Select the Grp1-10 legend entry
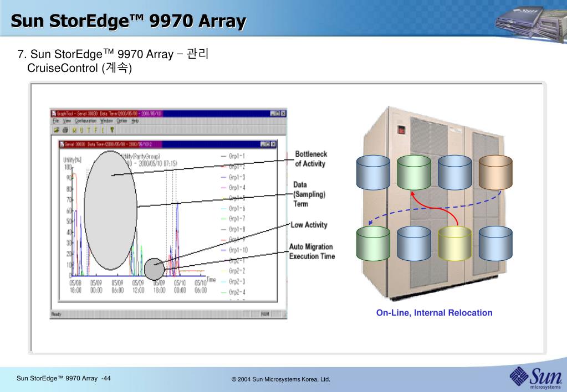The width and height of the screenshot is (567, 392). [234, 250]
